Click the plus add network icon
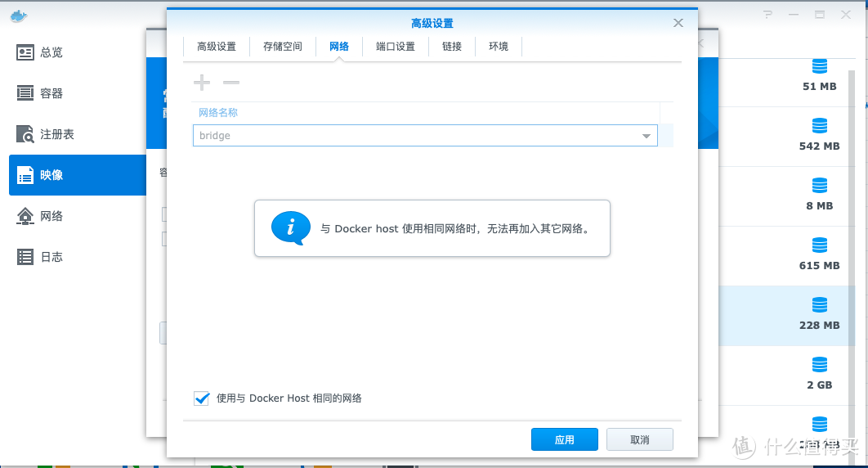The width and height of the screenshot is (868, 468). [202, 83]
